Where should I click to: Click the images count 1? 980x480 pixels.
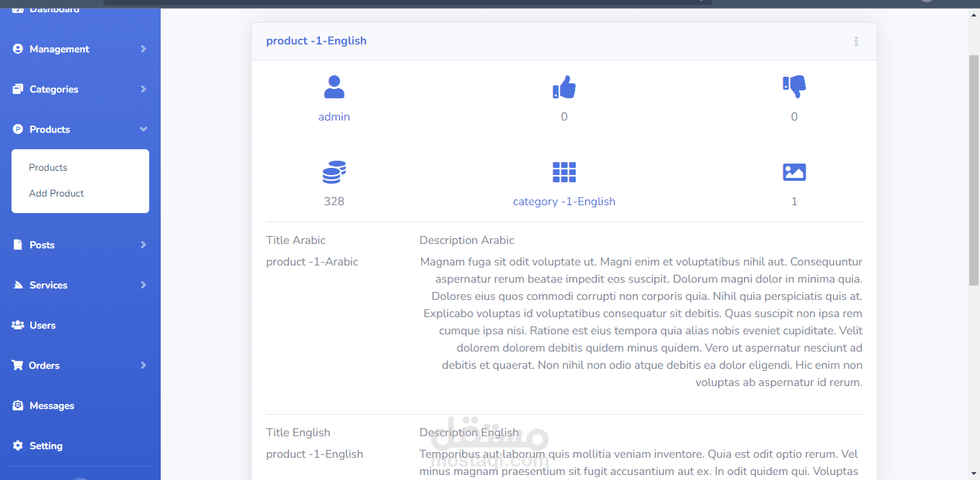point(794,202)
